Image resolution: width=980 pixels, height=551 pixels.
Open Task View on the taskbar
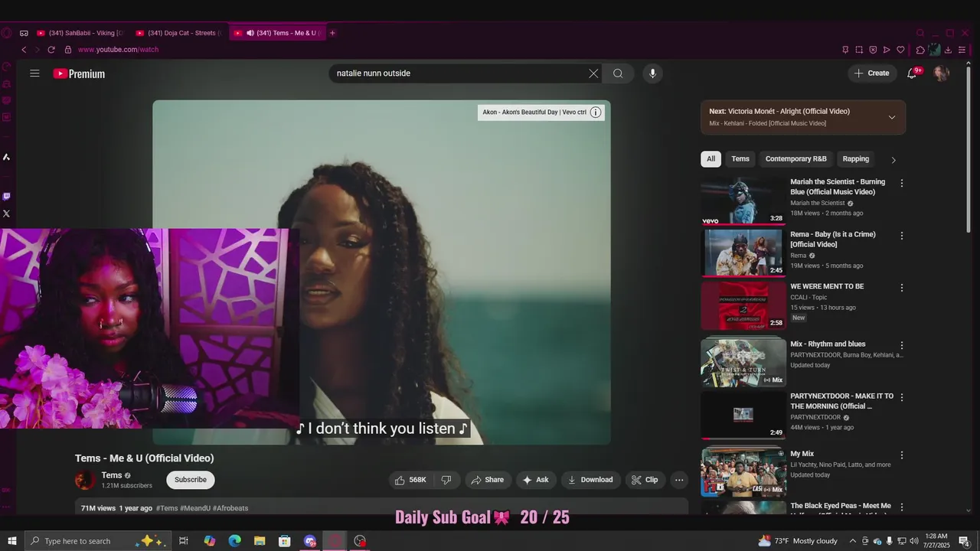click(184, 541)
